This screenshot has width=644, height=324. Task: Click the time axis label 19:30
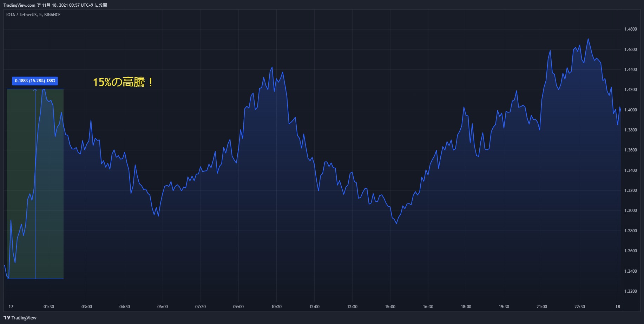coord(504,307)
